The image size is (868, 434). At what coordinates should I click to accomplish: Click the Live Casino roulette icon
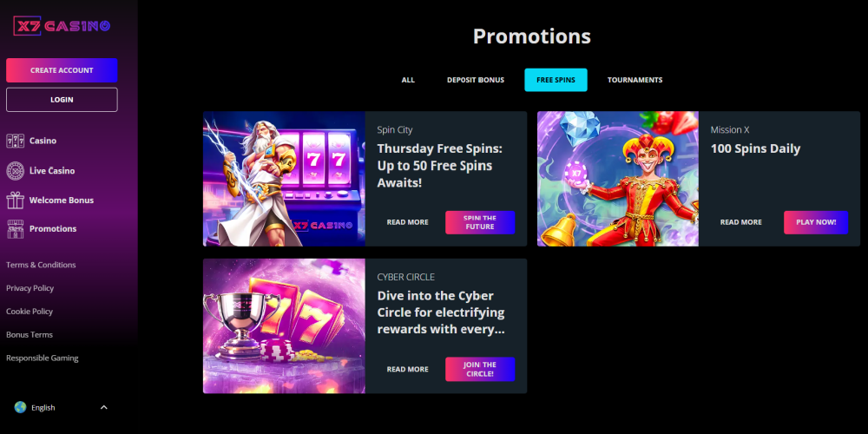pyautogui.click(x=15, y=170)
